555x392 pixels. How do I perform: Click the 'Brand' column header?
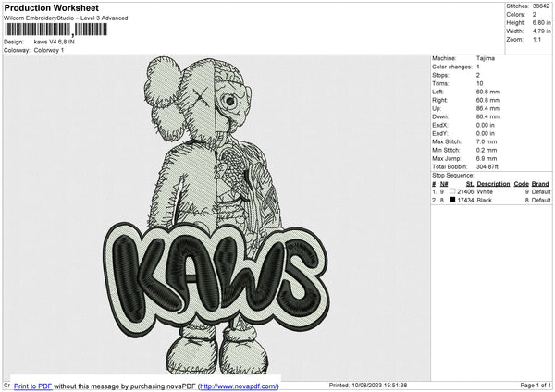click(x=540, y=184)
